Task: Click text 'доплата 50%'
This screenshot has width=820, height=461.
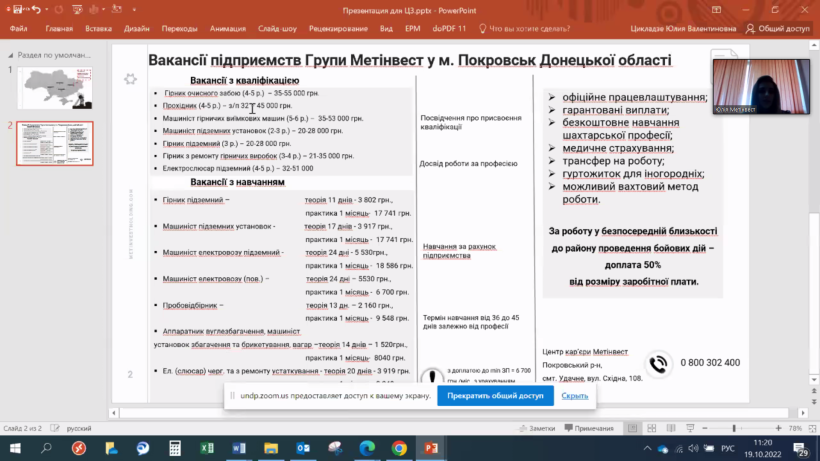Action: 632,265
